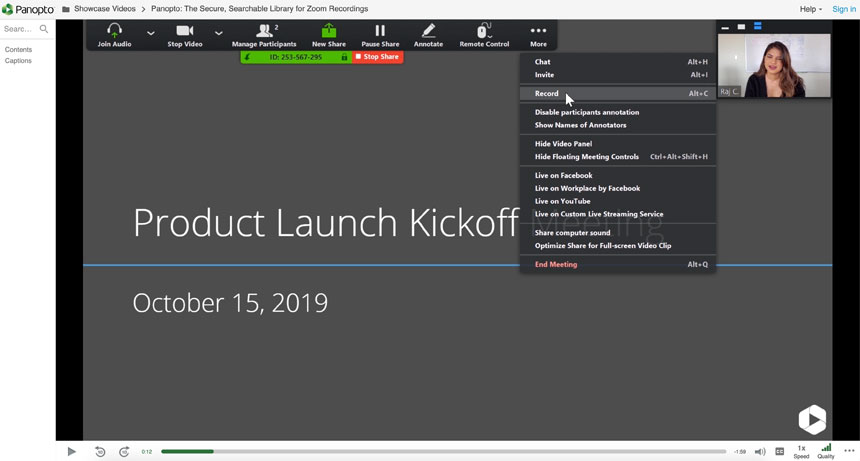Screen dimensions: 860x461
Task: Switch video panel to stacked view
Action: [757, 26]
